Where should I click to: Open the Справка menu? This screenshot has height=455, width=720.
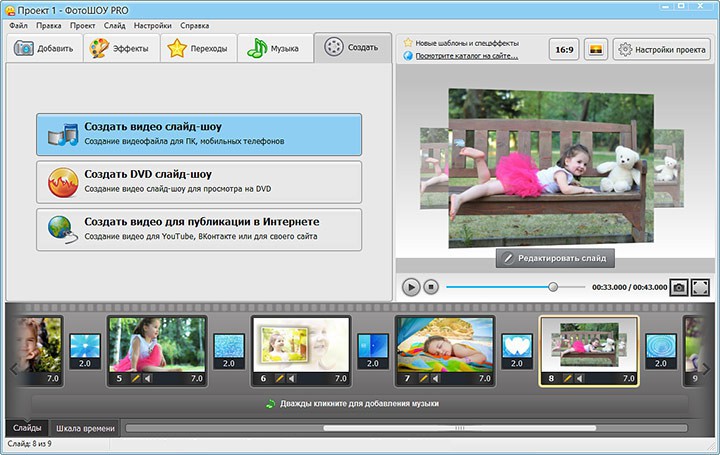click(195, 26)
